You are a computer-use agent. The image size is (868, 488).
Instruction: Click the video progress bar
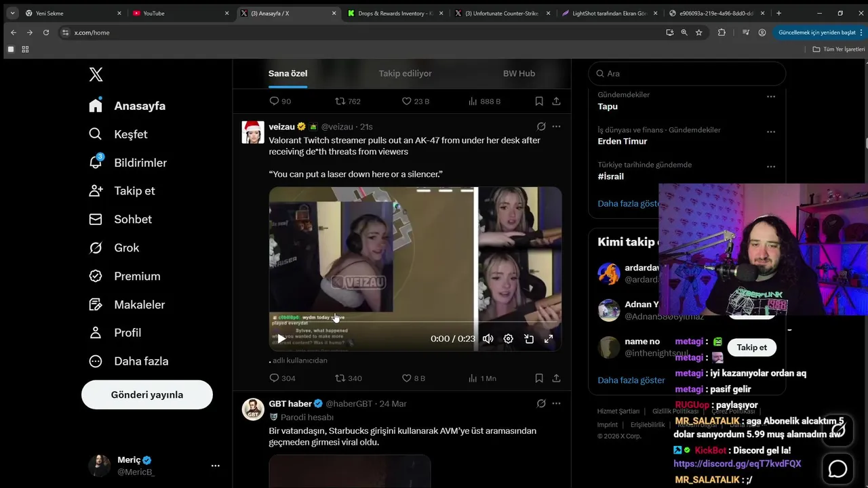[x=415, y=323]
